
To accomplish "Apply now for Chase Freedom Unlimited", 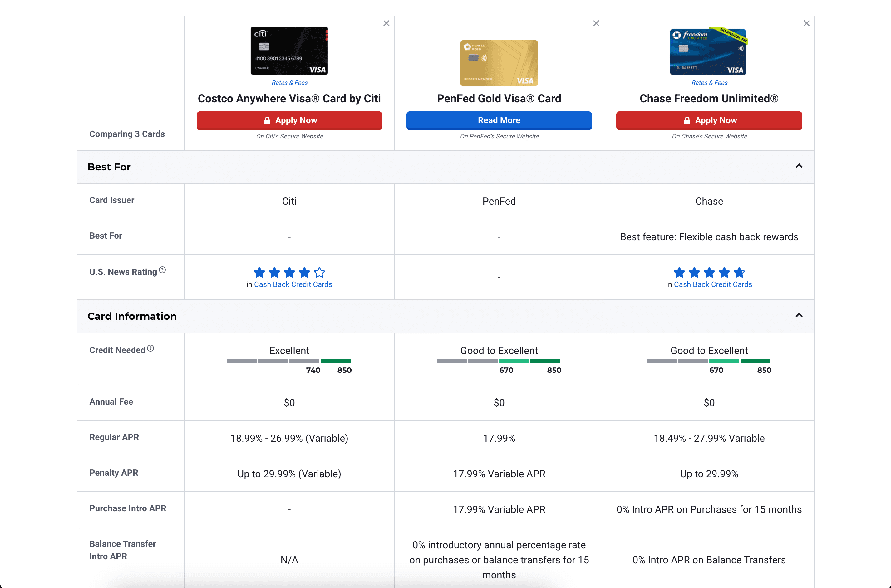I will click(709, 120).
